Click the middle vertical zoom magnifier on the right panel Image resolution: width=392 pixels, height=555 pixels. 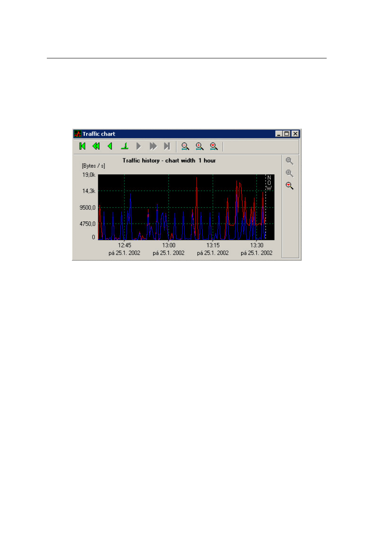[x=290, y=173]
